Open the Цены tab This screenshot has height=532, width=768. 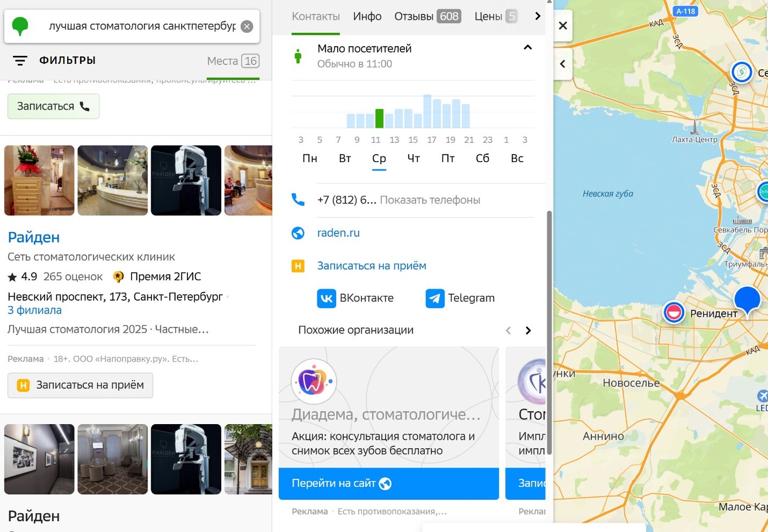tap(496, 16)
